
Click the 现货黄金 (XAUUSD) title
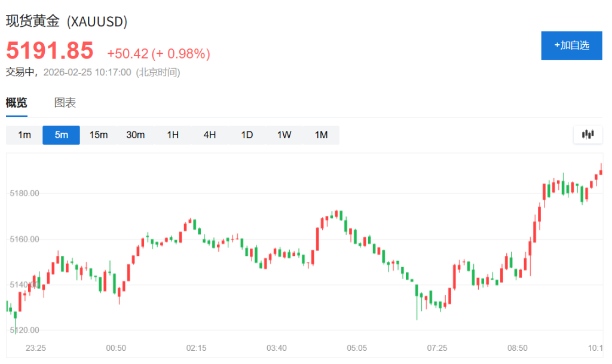pos(67,22)
